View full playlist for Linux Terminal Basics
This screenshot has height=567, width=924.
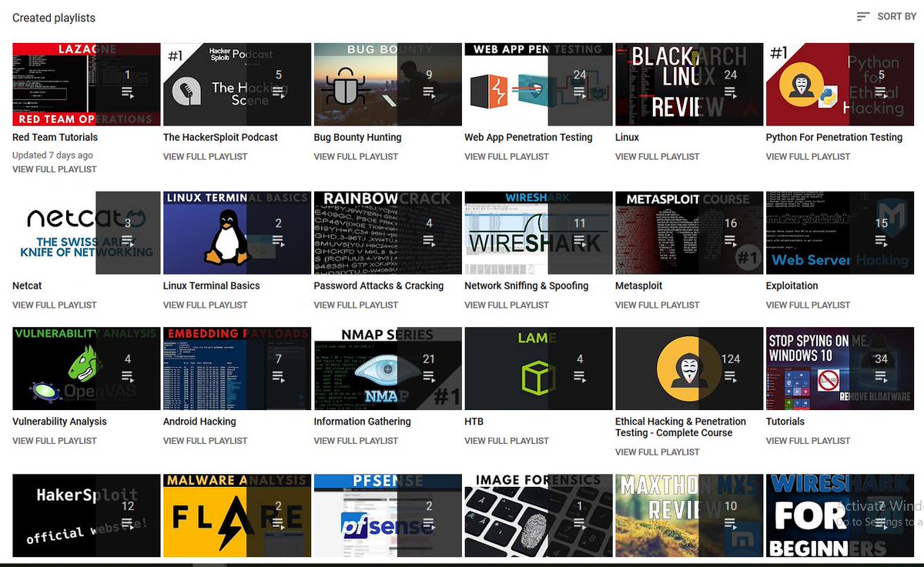(206, 305)
